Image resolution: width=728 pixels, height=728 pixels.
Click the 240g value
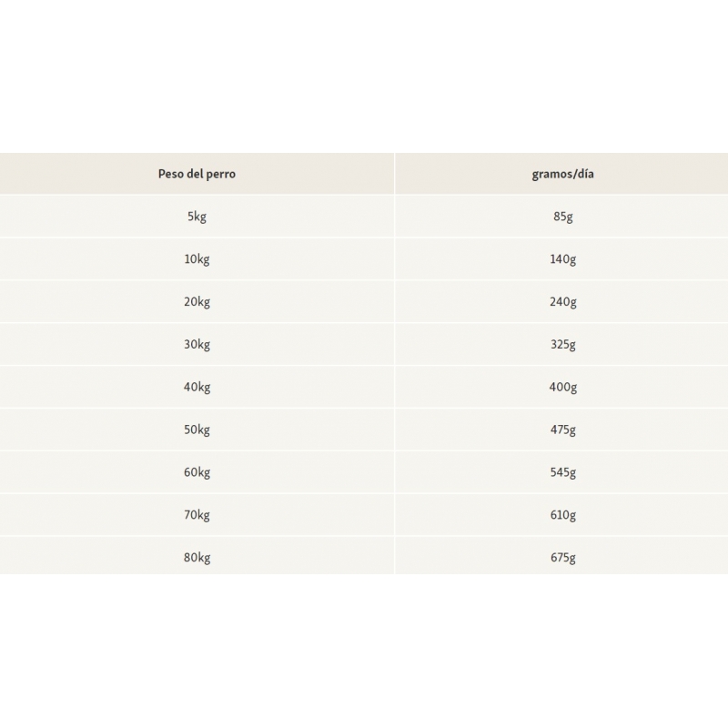tap(563, 302)
